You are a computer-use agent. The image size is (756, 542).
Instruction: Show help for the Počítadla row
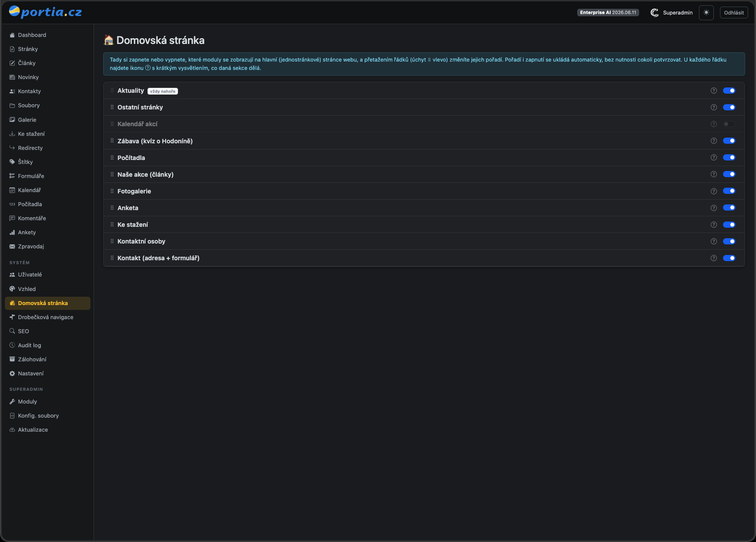point(713,157)
